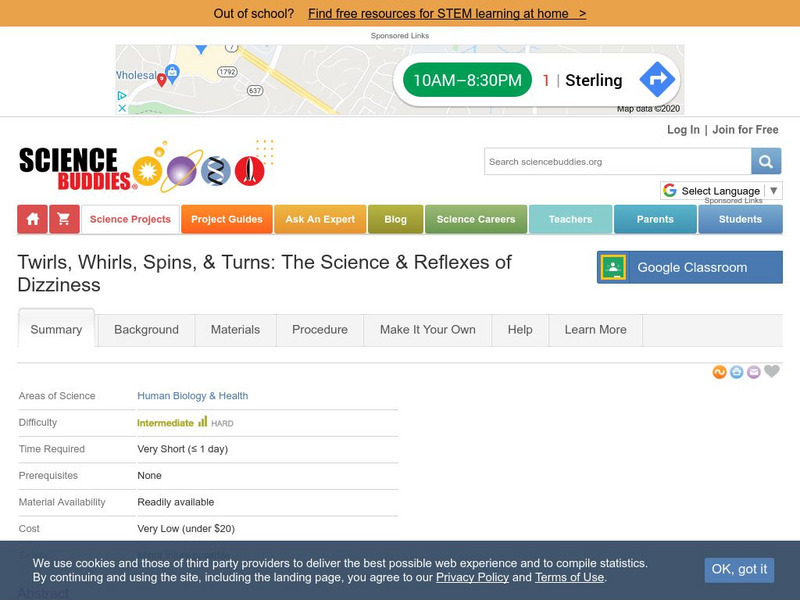This screenshot has height=600, width=800.
Task: Open the Teachers menu
Action: click(570, 219)
